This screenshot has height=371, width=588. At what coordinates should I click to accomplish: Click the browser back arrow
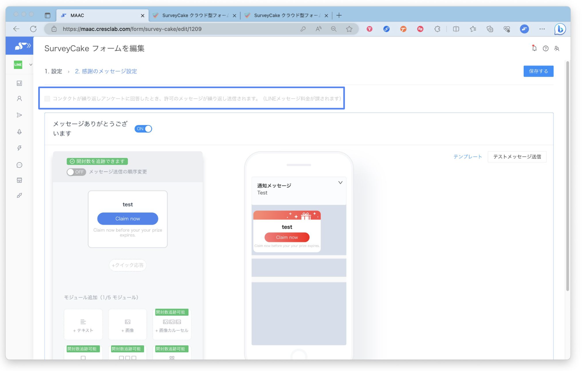(16, 29)
